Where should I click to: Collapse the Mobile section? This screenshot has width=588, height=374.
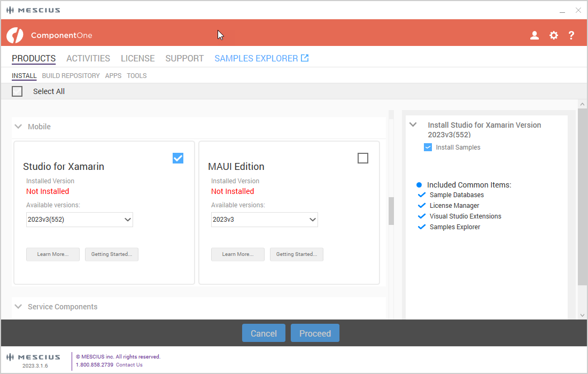pyautogui.click(x=19, y=127)
